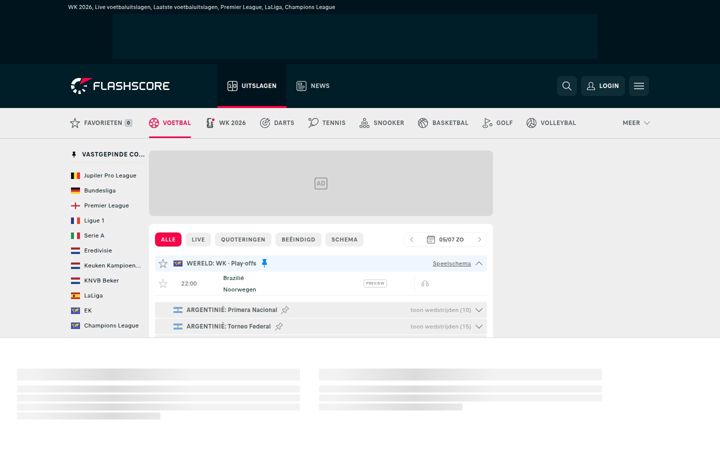Select the Voetbal sport tab

(x=169, y=123)
